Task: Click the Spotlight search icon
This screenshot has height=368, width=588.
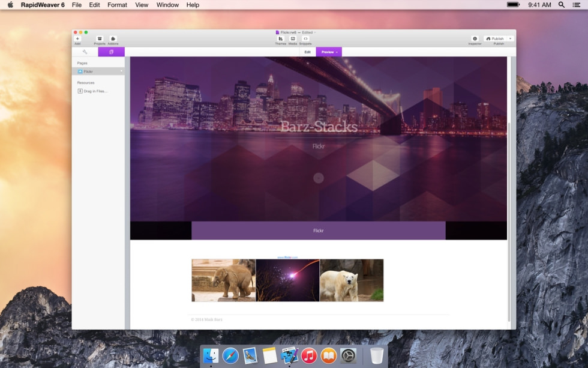Action: click(x=562, y=5)
